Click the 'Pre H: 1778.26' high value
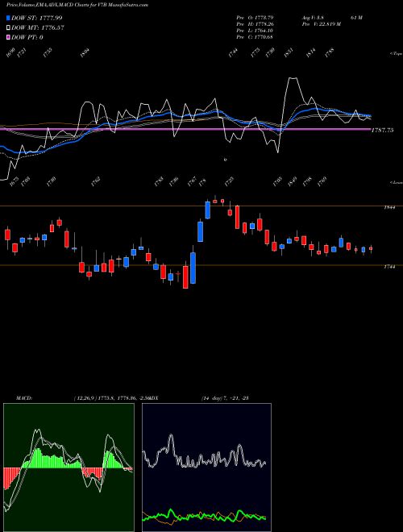The width and height of the screenshot is (403, 532). [255, 23]
